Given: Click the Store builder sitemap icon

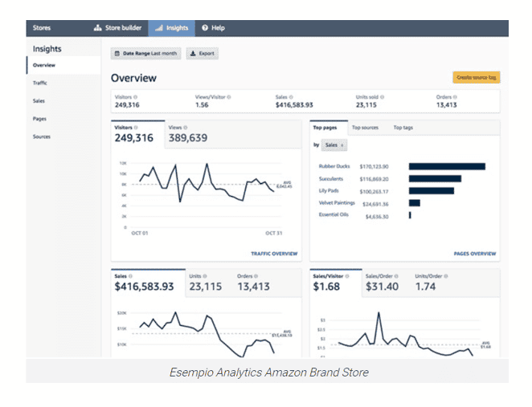Looking at the screenshot, I should pyautogui.click(x=98, y=28).
